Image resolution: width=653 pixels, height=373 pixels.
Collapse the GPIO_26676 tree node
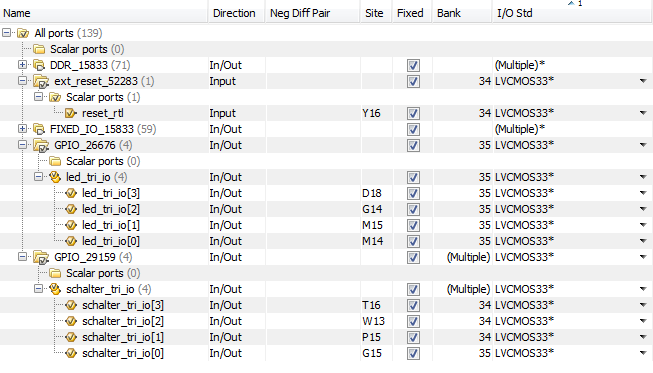click(x=22, y=145)
